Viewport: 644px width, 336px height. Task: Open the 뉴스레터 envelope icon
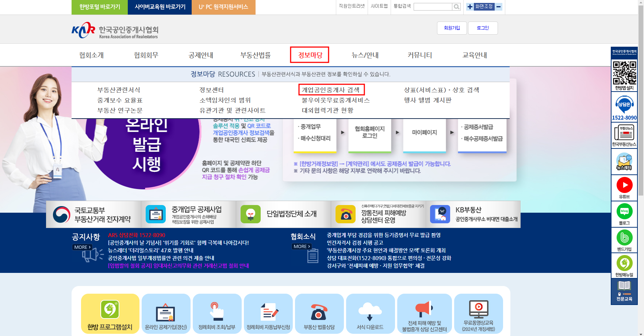[x=624, y=161]
